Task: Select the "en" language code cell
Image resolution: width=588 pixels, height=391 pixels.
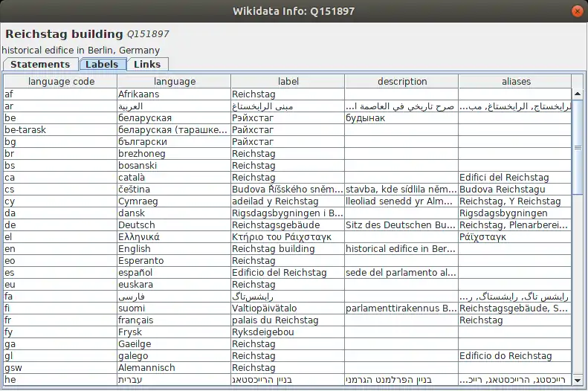Action: [61, 249]
